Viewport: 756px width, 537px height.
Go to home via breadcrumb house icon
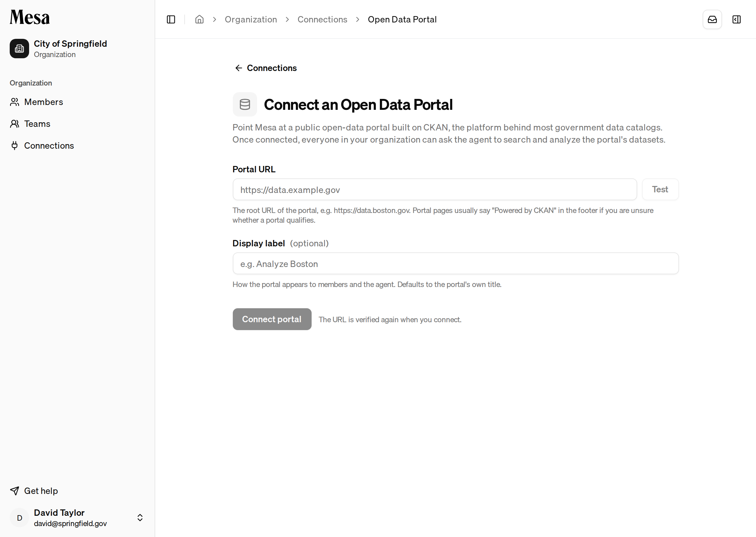pyautogui.click(x=199, y=19)
